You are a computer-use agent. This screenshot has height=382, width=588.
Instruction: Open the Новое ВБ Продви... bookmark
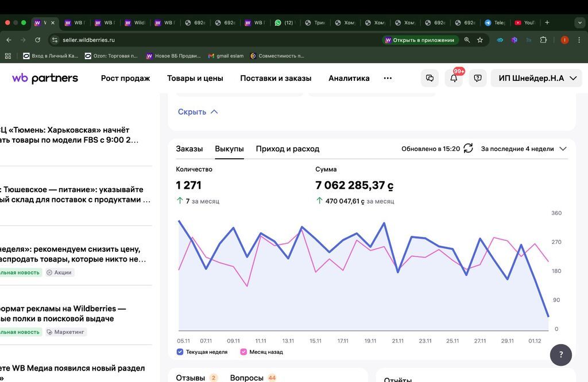[173, 56]
